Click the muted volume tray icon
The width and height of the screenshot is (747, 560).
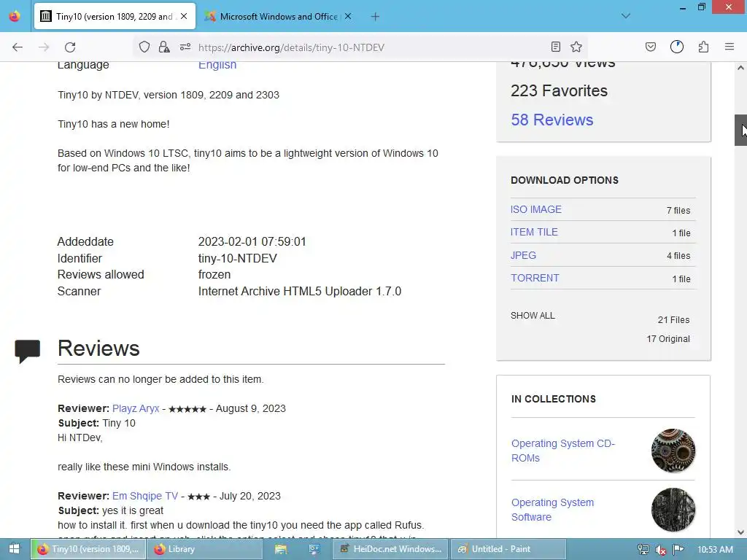tap(660, 550)
